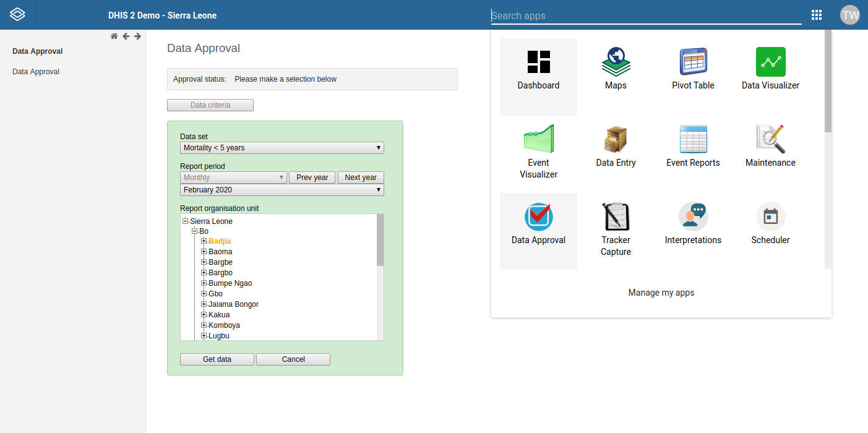The height and width of the screenshot is (433, 868).
Task: Expand the Bargbo node
Action: [204, 273]
